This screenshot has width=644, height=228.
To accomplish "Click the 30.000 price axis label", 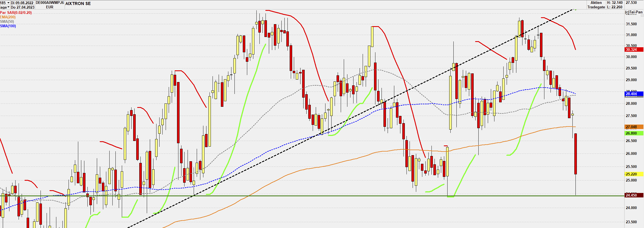I will (631, 57).
